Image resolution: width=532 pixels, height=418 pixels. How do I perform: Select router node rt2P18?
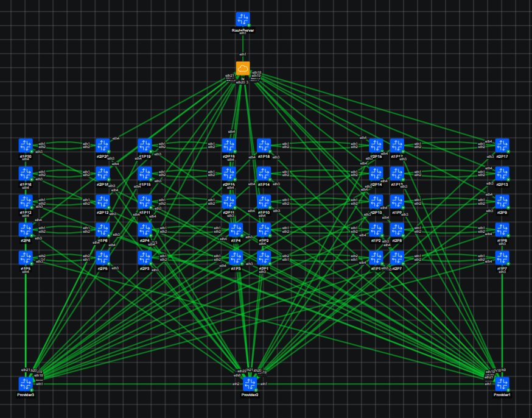[376, 146]
